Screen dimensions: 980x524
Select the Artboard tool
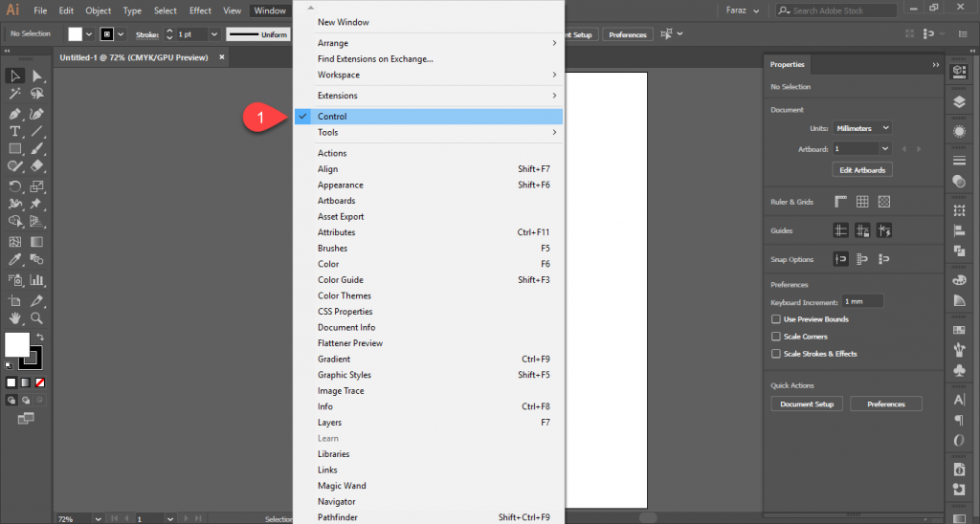(x=15, y=301)
